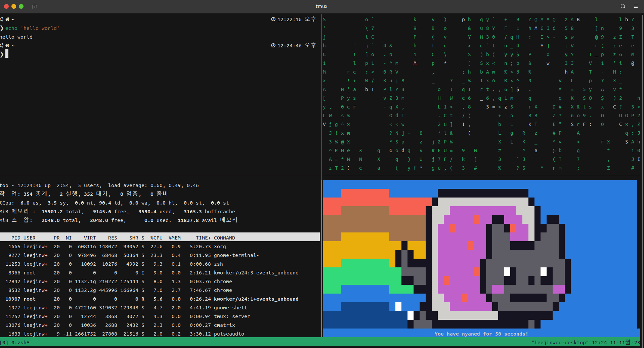Click the '7:46.67' time value for chrome
Screen dimensions: 644x348
click(200, 290)
